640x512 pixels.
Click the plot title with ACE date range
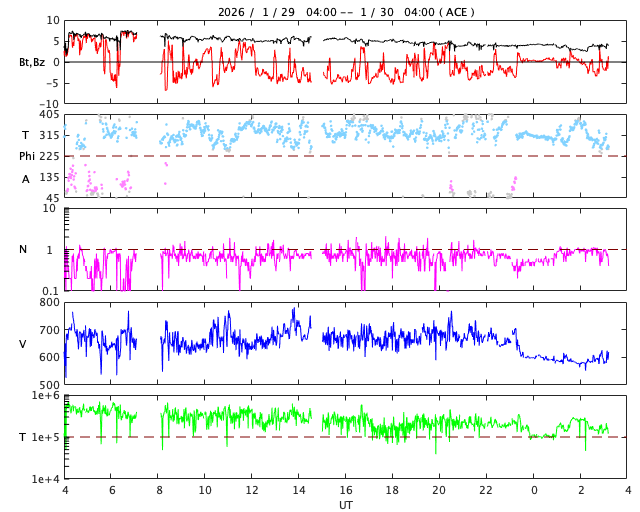[x=346, y=12]
